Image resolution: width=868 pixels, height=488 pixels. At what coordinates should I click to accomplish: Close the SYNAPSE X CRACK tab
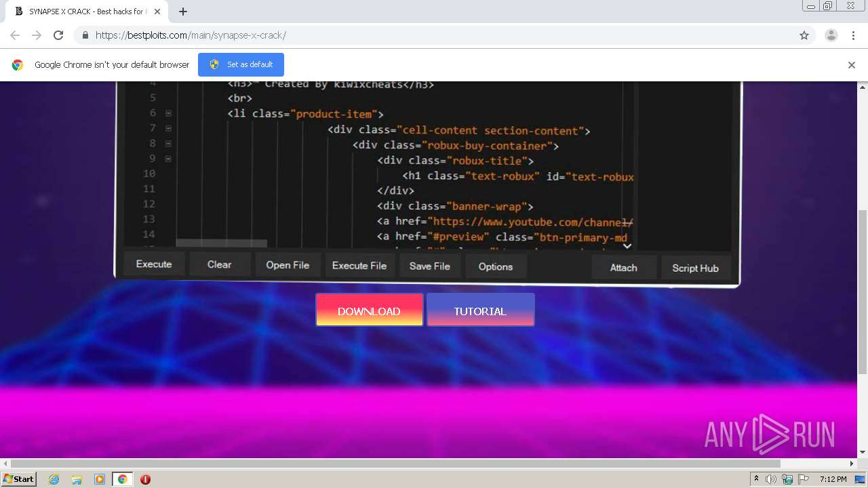point(157,12)
